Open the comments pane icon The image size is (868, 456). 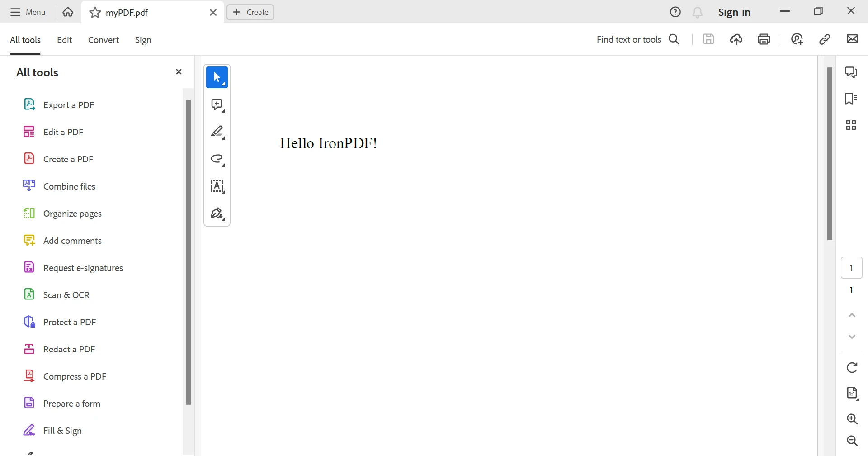pyautogui.click(x=851, y=72)
